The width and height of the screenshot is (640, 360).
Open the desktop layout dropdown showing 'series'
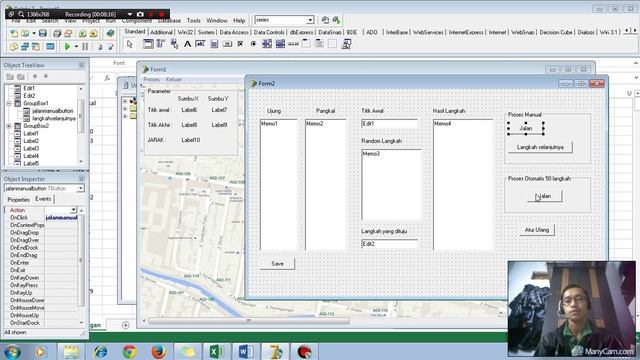tap(310, 20)
